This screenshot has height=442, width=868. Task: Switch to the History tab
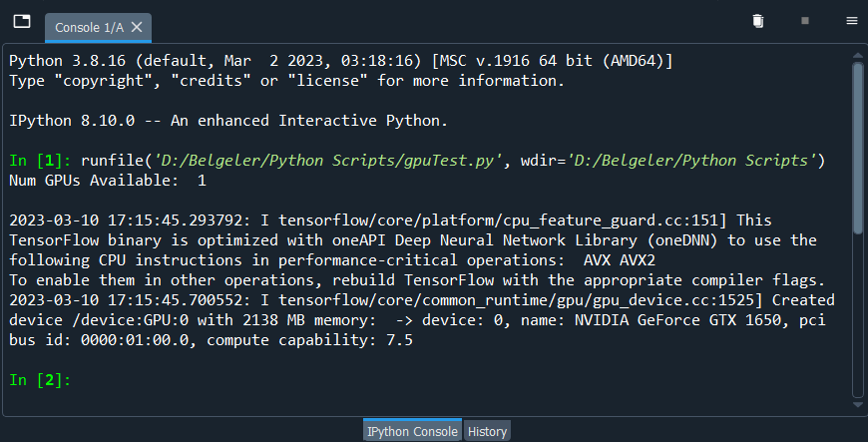pos(488,431)
